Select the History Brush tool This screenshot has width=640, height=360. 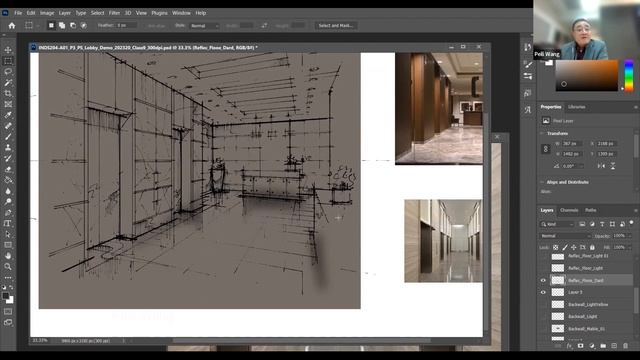point(8,158)
